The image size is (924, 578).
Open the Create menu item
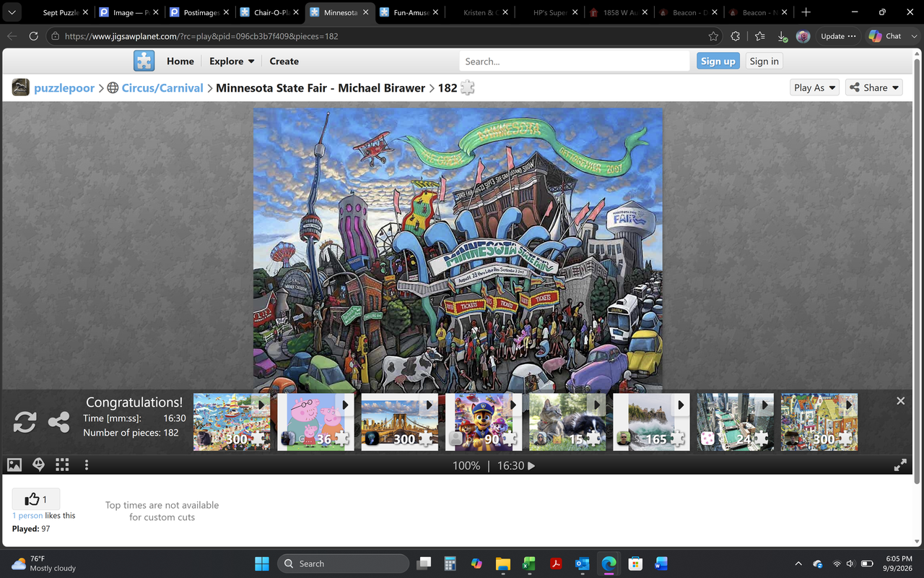pos(284,61)
